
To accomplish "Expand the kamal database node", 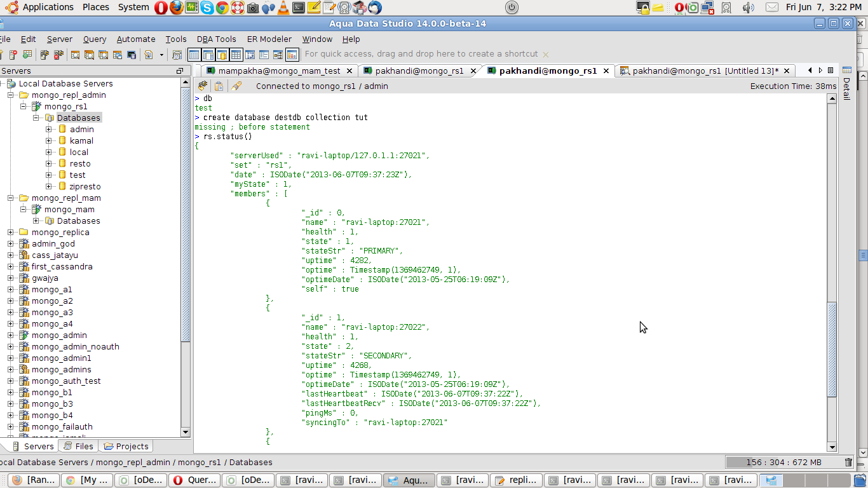I will point(49,141).
